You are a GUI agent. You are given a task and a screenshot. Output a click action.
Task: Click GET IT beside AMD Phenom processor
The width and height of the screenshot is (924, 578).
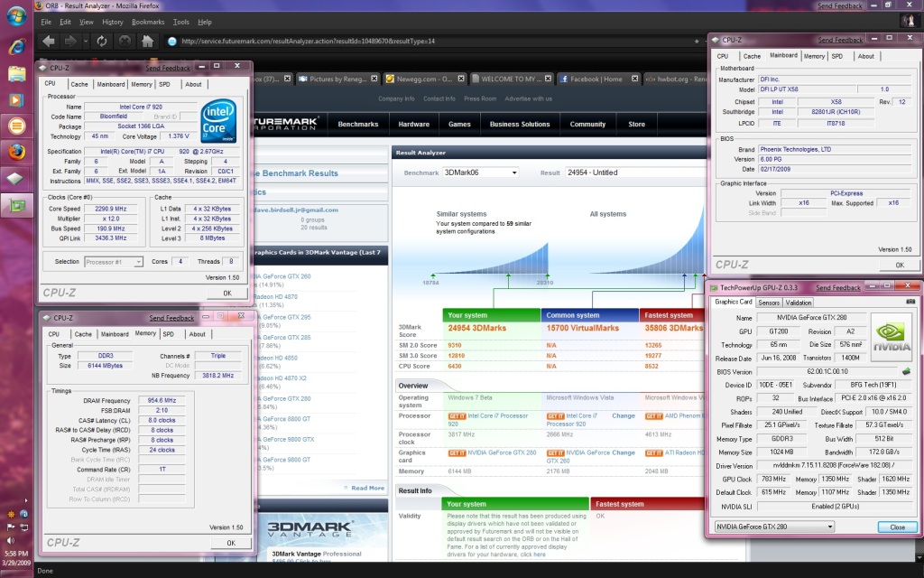point(653,416)
